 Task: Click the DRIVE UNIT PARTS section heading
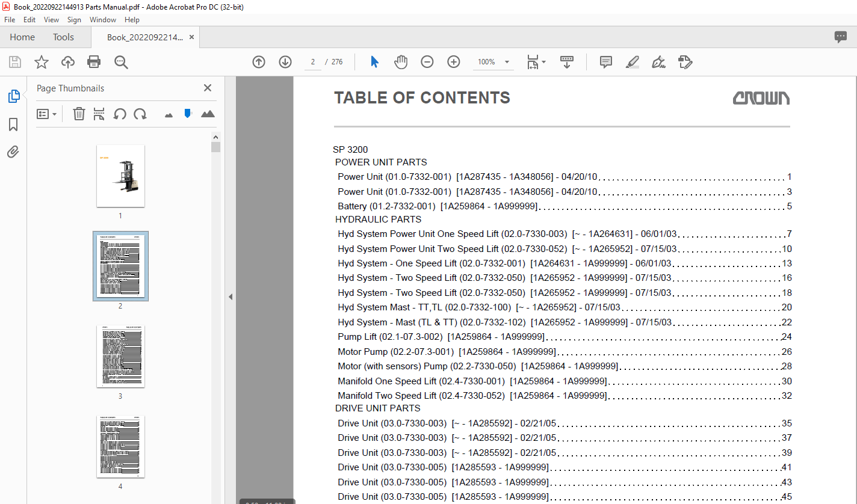coord(378,408)
